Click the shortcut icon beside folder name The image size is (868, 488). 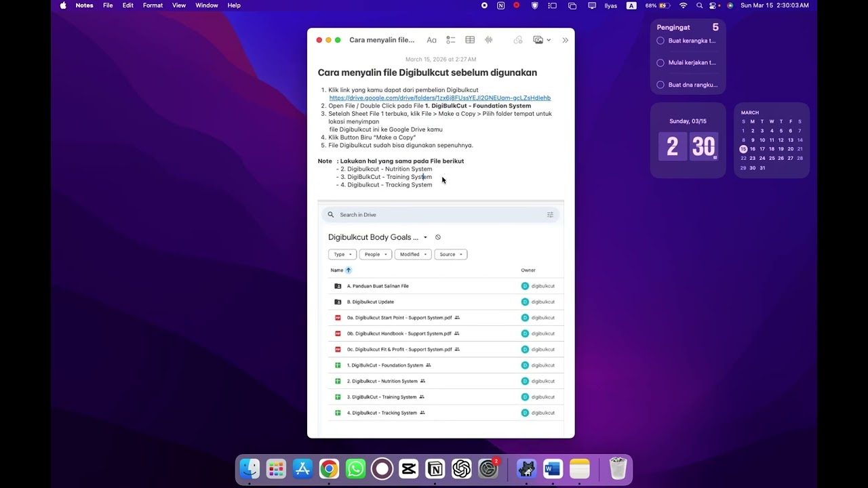438,237
